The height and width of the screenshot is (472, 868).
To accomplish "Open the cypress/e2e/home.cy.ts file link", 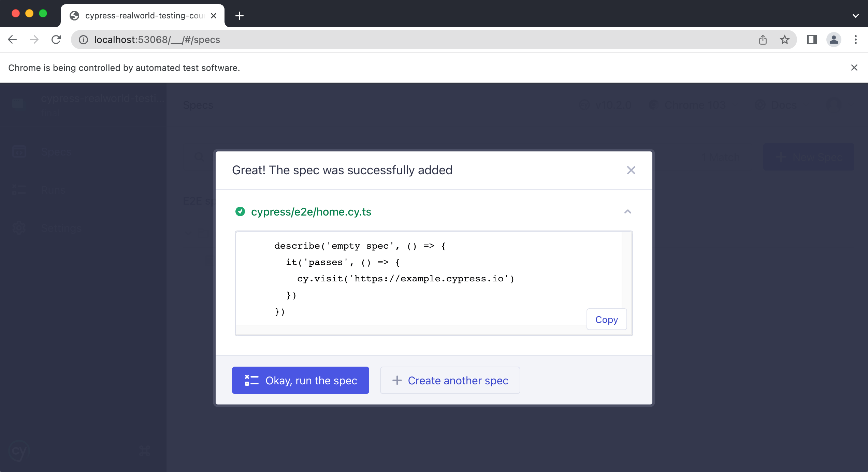I will 311,212.
